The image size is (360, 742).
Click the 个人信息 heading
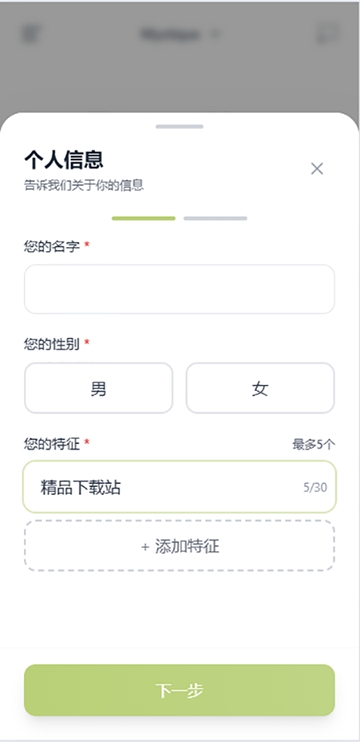click(x=64, y=159)
